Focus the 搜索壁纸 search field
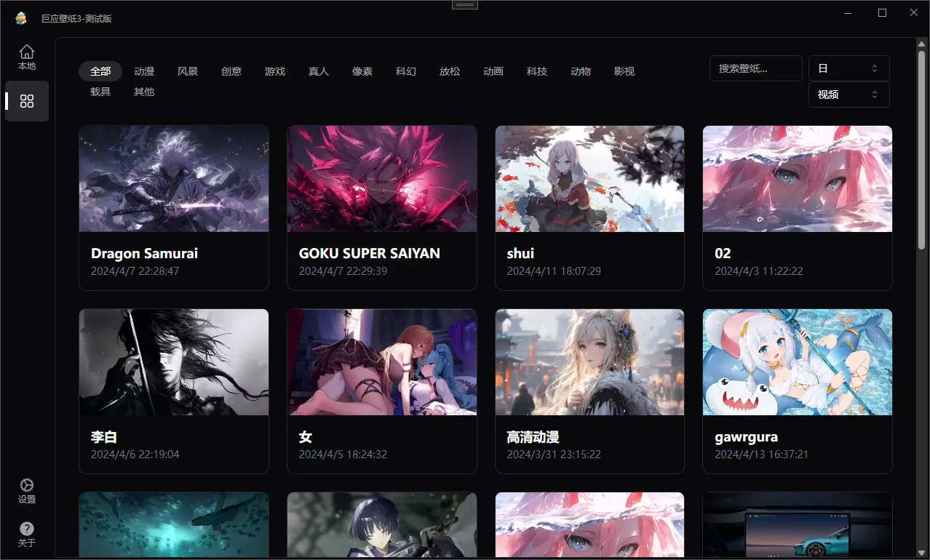Image resolution: width=930 pixels, height=560 pixels. 756,68
